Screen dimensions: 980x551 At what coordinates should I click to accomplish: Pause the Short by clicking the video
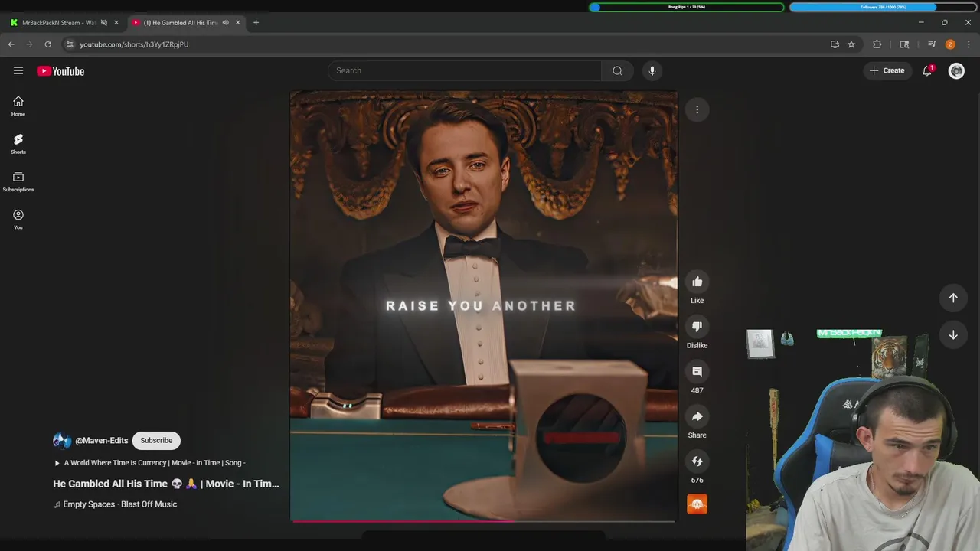(483, 306)
